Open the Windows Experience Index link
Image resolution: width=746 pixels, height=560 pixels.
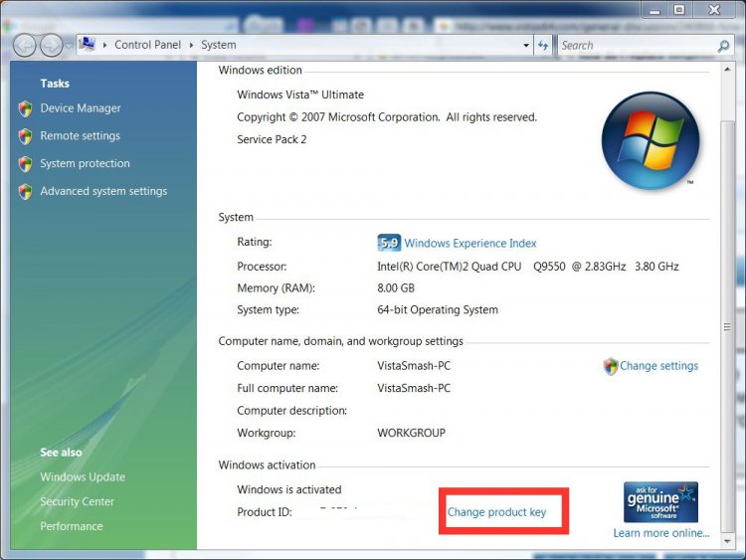point(469,243)
